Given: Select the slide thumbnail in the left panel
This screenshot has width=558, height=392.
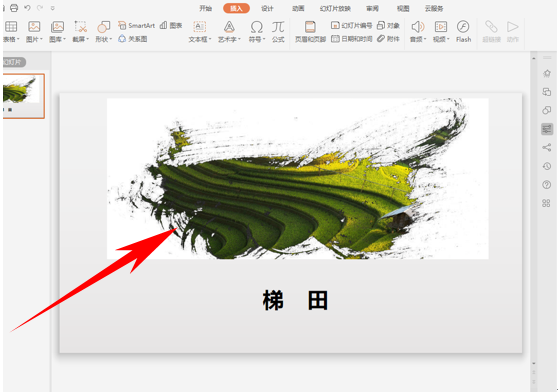Looking at the screenshot, I should [x=23, y=96].
